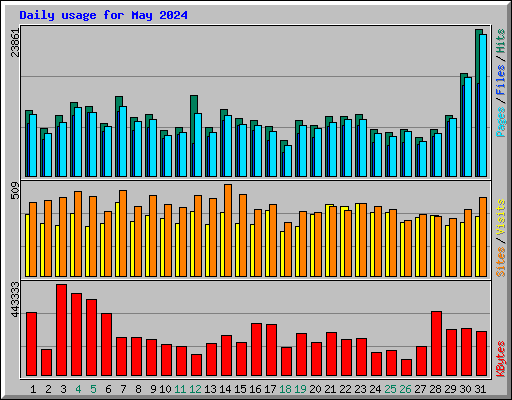The height and width of the screenshot is (400, 512).
Task: Click day label 13 on the x-axis
Action: [x=210, y=389]
